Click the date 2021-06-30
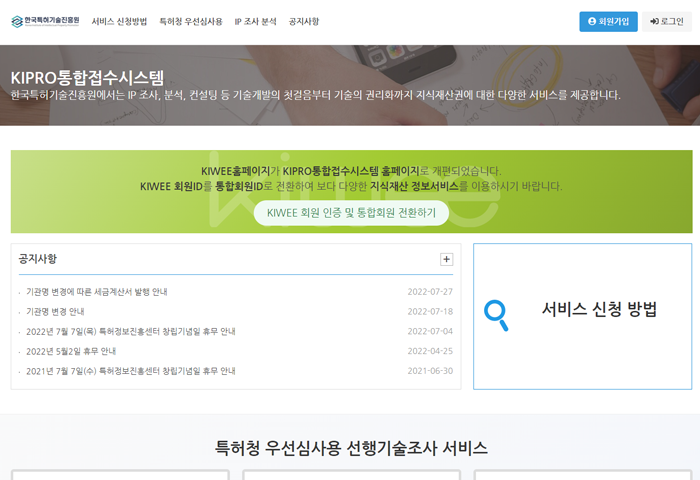This screenshot has height=480, width=700. click(430, 371)
